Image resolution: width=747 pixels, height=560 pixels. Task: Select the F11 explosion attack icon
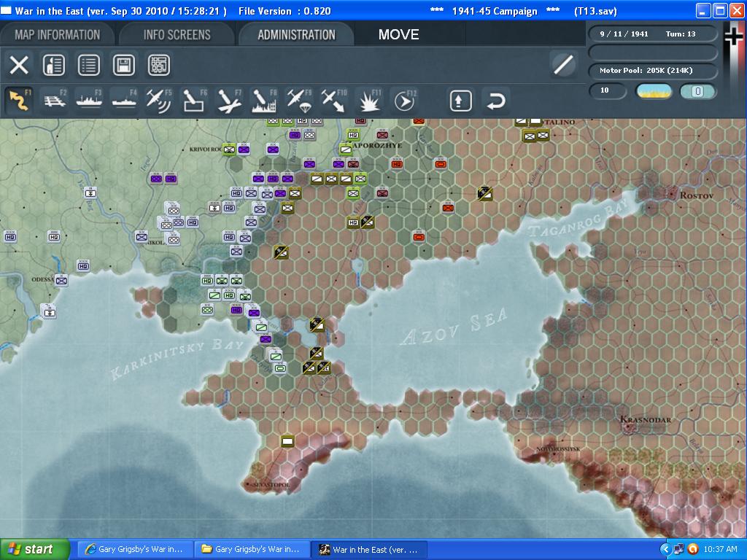[369, 101]
